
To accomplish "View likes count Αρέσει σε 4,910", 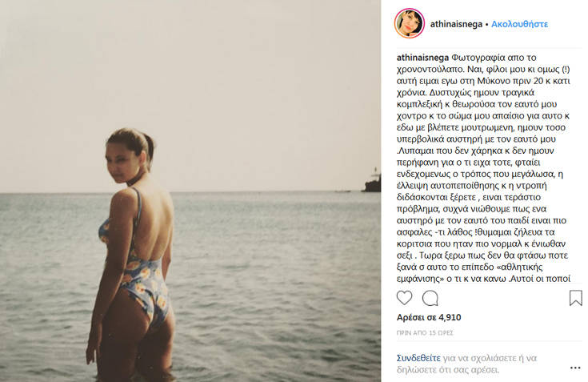I will point(429,317).
